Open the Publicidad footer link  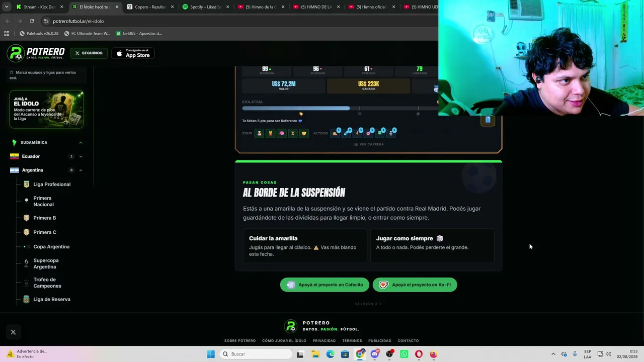[380, 341]
